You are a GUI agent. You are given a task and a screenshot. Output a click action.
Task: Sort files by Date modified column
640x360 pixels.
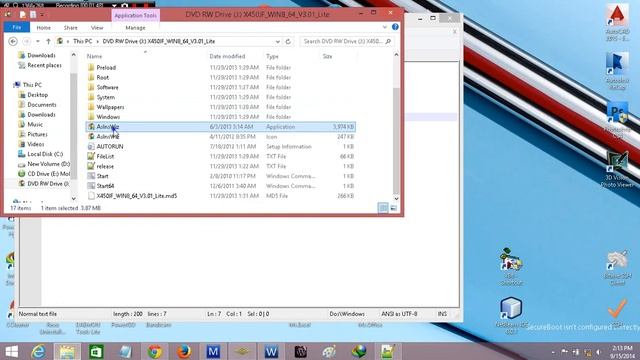coord(227,56)
